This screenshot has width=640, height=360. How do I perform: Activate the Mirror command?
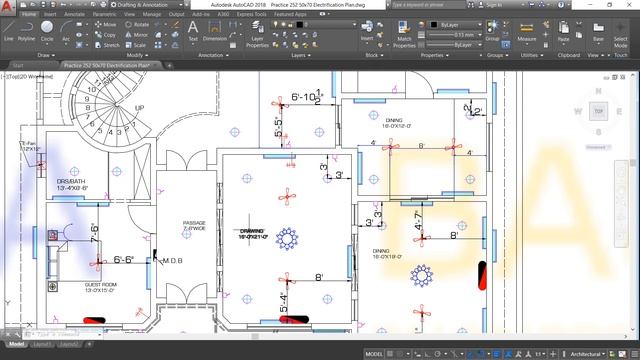pyautogui.click(x=136, y=35)
